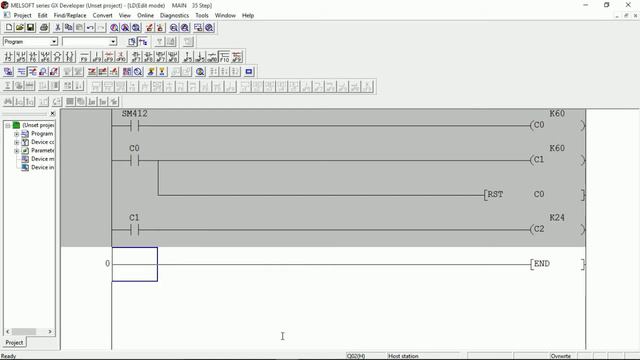The height and width of the screenshot is (360, 640).
Task: Click the C1 contact in ladder
Action: click(x=134, y=230)
